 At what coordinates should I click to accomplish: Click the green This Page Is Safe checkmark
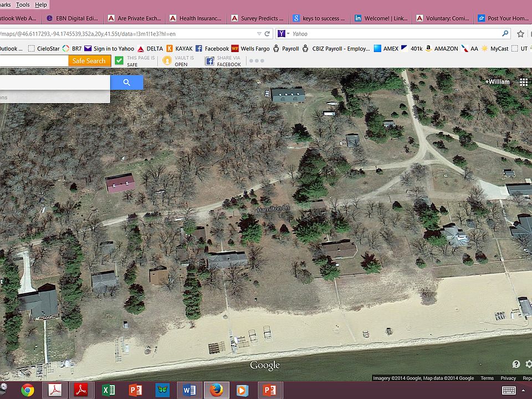click(x=119, y=61)
